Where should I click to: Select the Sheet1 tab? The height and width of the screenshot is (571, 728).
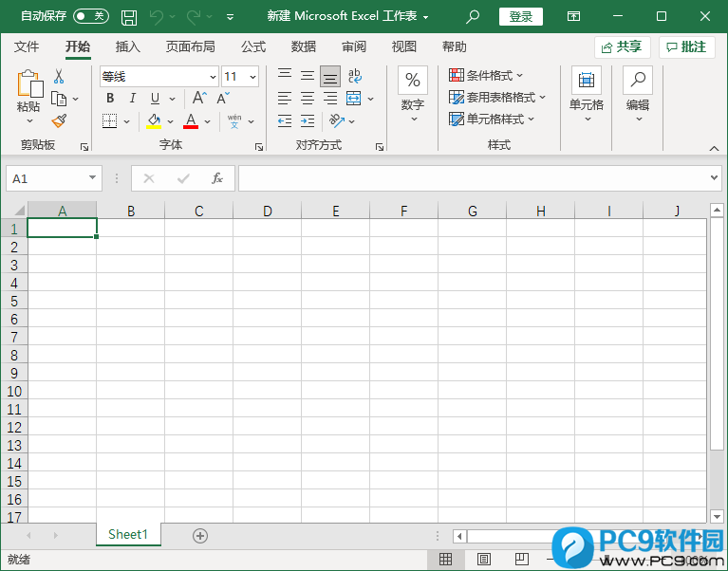click(x=128, y=534)
